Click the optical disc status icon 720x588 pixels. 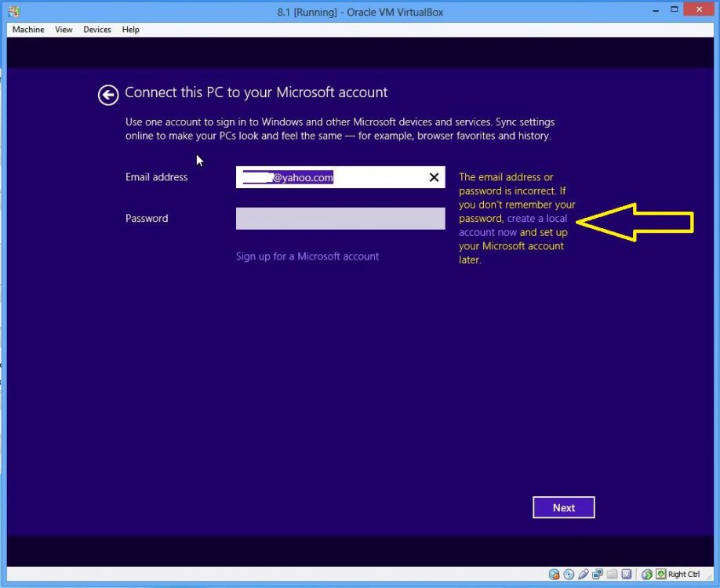pyautogui.click(x=569, y=575)
